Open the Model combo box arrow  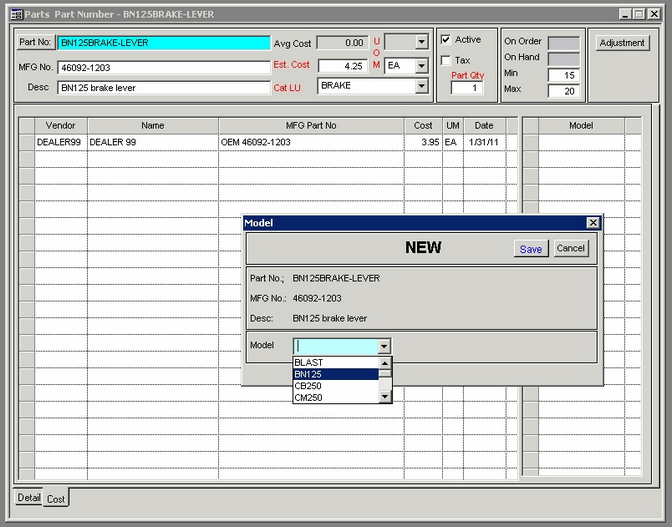point(384,346)
